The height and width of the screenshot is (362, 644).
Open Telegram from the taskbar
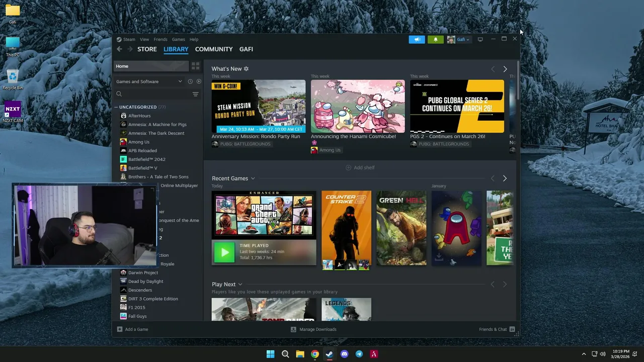(x=359, y=354)
